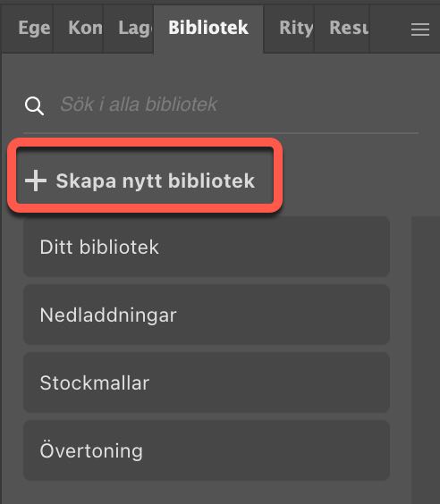440x504 pixels.
Task: Click the divider line under the search field
Action: point(221,132)
